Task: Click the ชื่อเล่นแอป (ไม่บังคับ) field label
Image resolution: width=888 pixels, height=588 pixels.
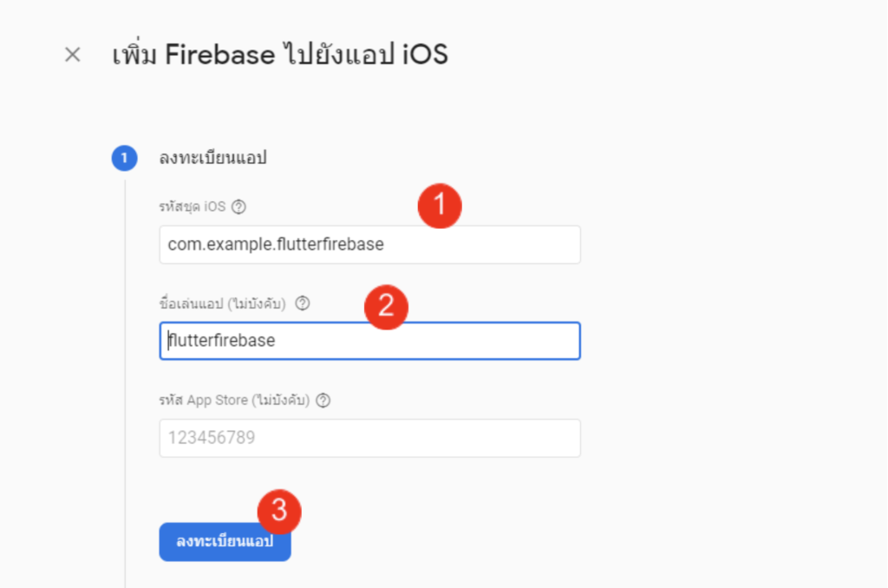Action: pyautogui.click(x=222, y=303)
